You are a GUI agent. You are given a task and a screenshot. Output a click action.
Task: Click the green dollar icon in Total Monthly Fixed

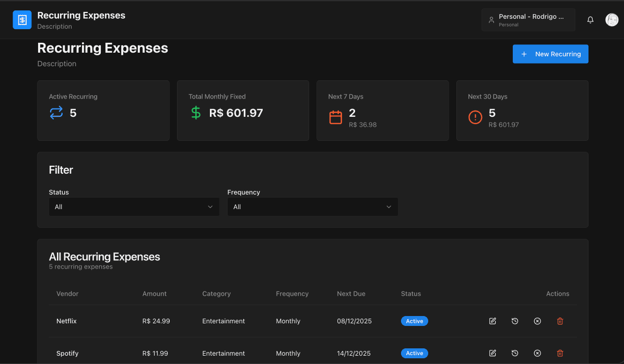[195, 113]
